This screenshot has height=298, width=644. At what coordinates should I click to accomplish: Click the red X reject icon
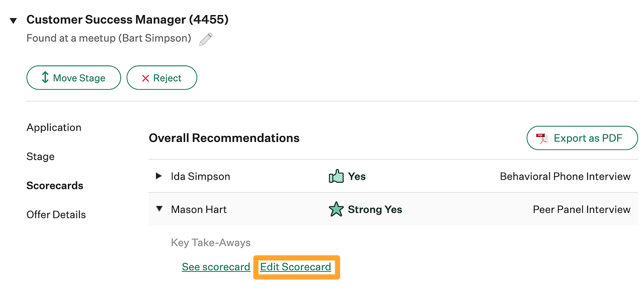click(145, 78)
